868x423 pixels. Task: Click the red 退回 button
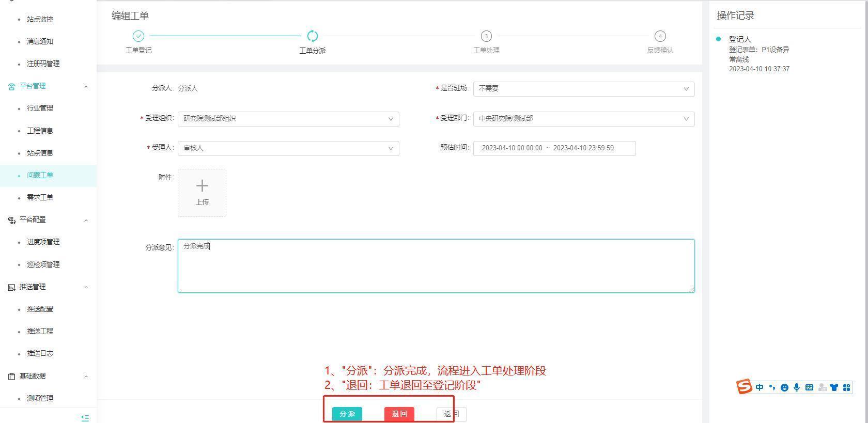click(399, 414)
